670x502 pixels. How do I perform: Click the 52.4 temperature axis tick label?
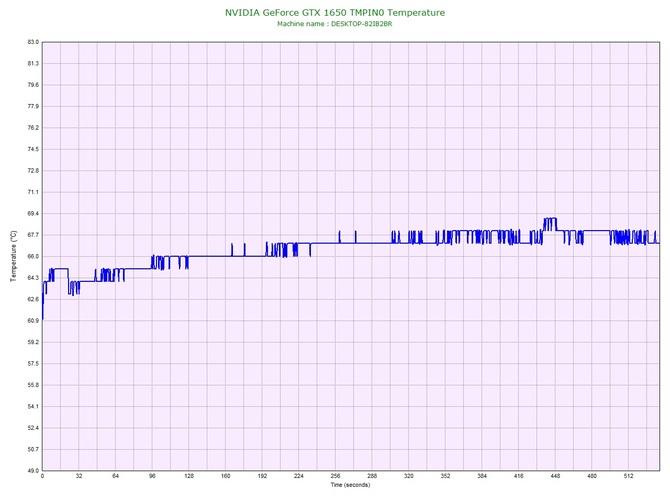click(x=33, y=428)
